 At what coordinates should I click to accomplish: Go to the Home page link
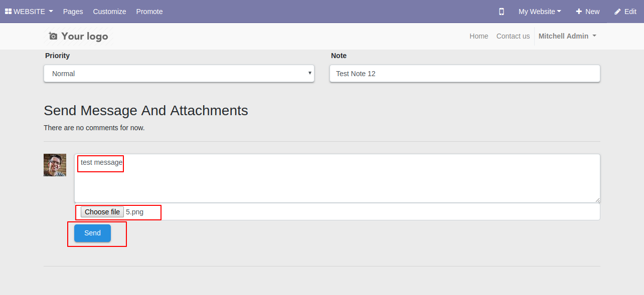(479, 36)
